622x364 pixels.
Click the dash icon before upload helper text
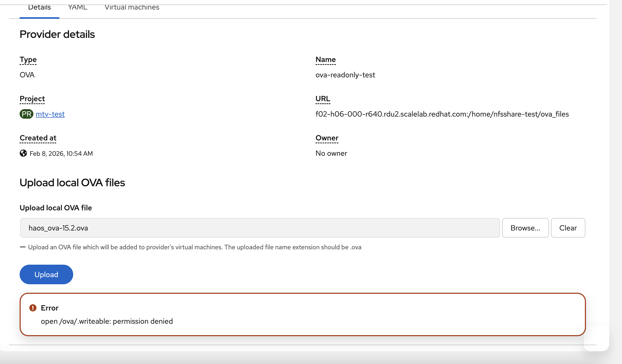[23, 247]
